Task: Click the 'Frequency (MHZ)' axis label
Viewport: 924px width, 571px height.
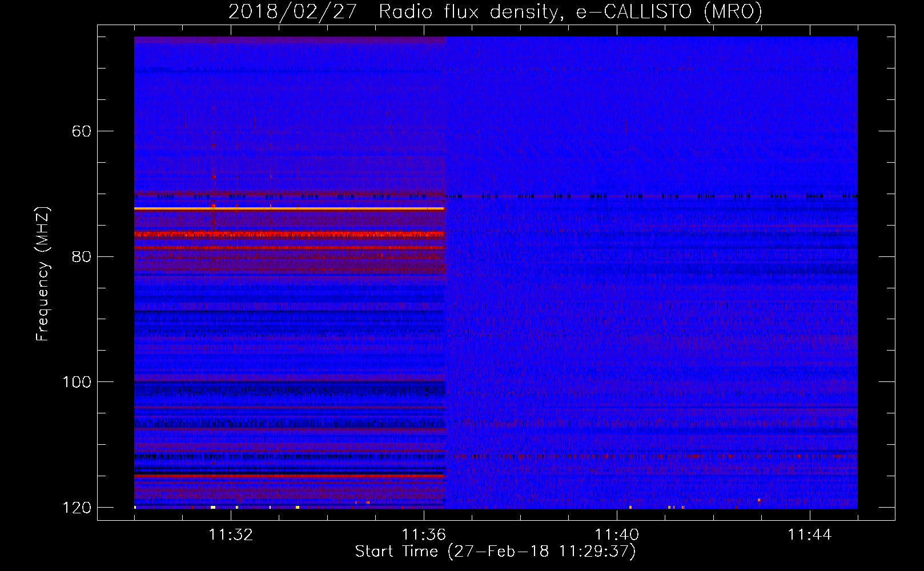Action: pos(43,274)
